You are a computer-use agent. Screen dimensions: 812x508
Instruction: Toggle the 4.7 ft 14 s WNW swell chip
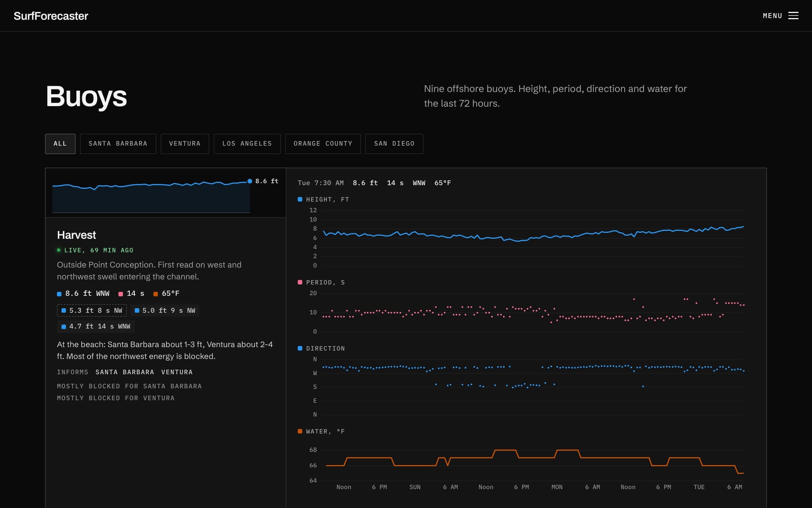click(x=96, y=326)
